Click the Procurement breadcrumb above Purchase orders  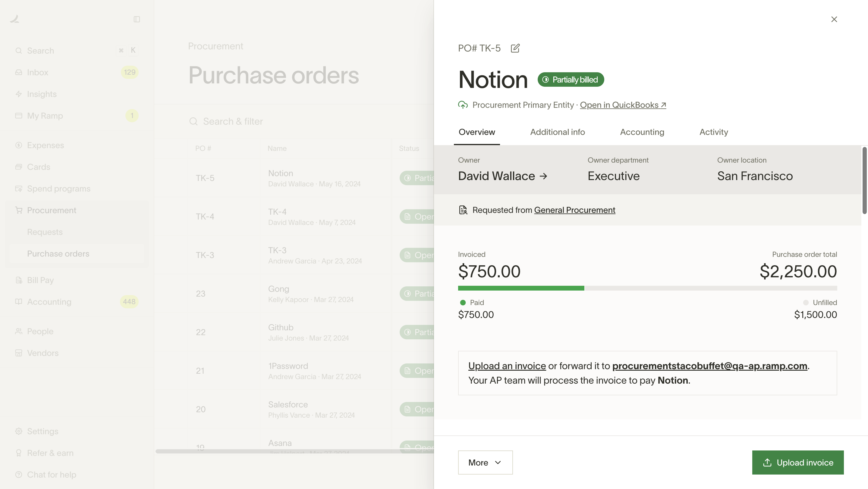pos(216,46)
